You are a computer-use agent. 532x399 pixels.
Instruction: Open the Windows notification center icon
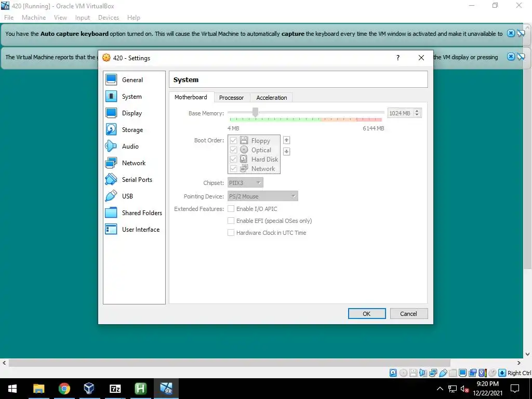(515, 389)
